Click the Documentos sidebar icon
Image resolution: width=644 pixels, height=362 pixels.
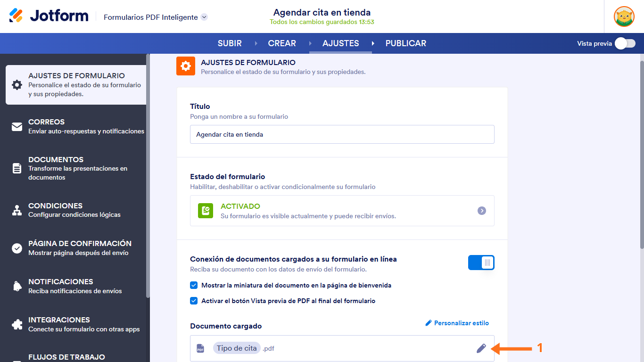(x=17, y=168)
